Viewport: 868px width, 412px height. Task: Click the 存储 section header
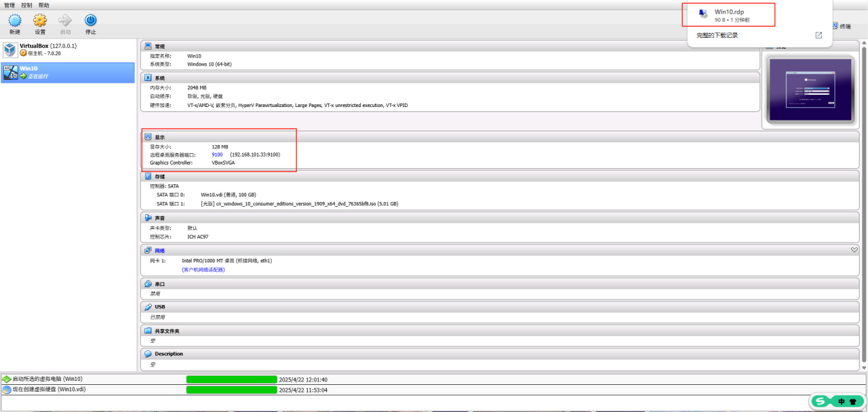[500, 176]
